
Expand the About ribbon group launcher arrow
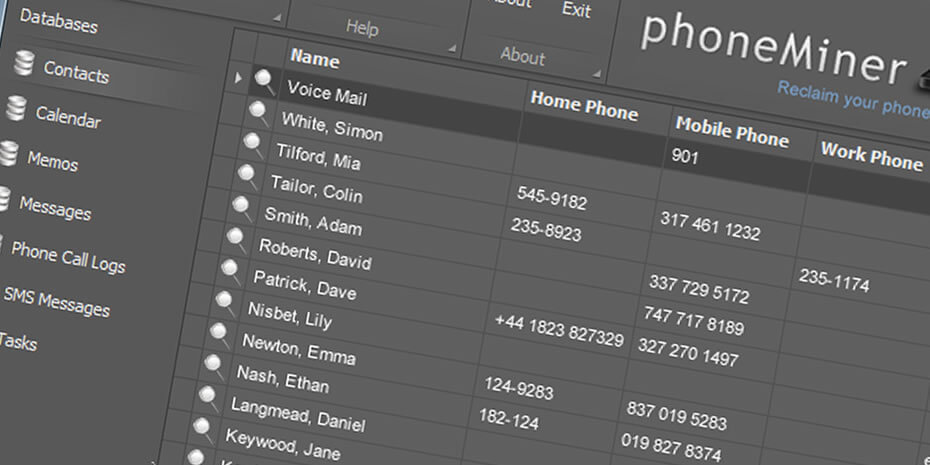tap(597, 74)
